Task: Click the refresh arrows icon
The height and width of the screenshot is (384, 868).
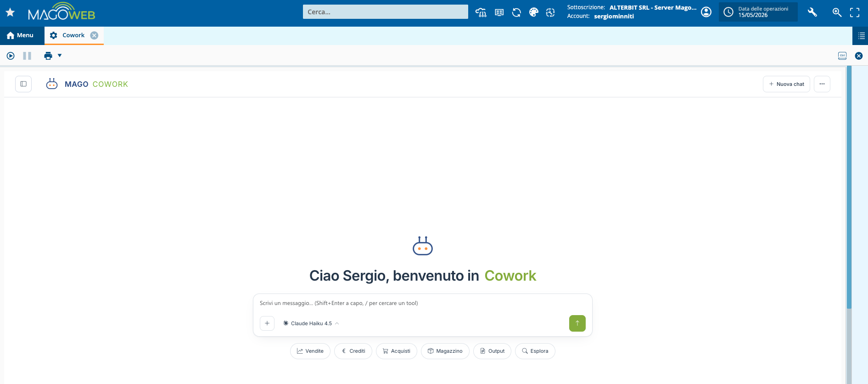Action: [x=516, y=12]
